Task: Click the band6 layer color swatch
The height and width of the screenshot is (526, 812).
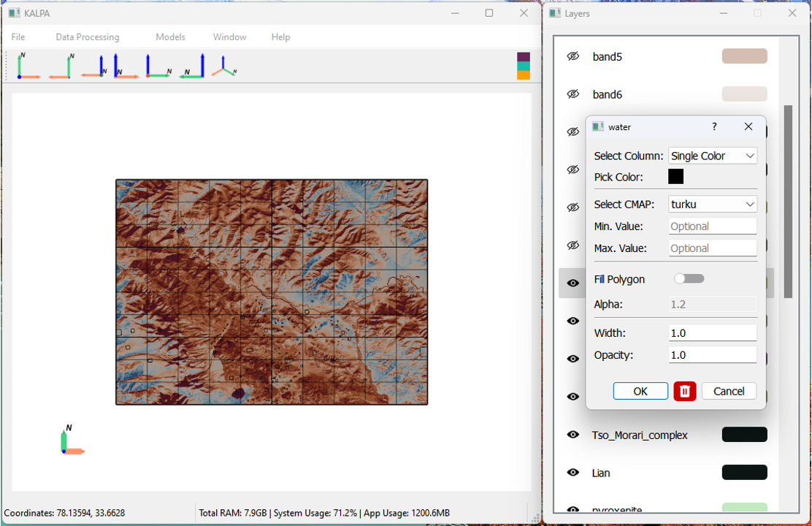Action: point(745,94)
